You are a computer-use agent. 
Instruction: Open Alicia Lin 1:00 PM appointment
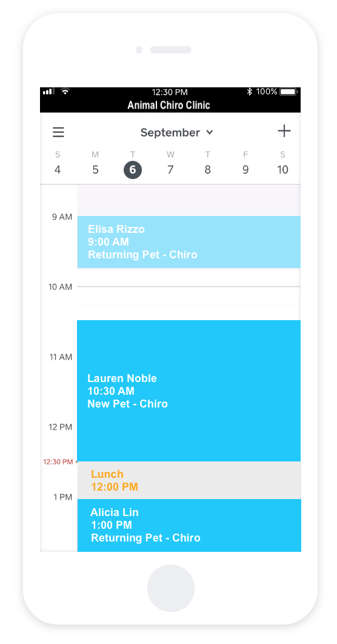189,525
